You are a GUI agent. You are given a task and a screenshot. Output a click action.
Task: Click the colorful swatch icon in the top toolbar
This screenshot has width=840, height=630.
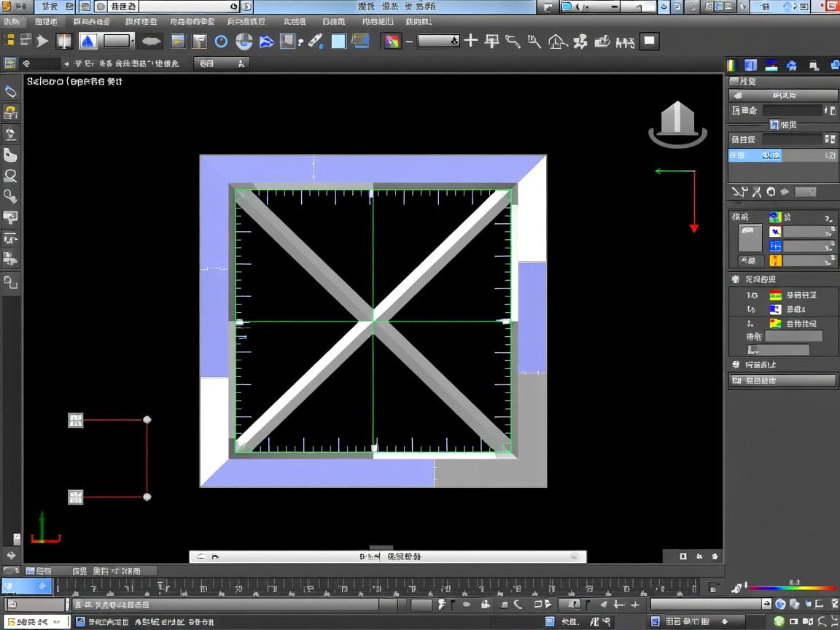pyautogui.click(x=392, y=42)
